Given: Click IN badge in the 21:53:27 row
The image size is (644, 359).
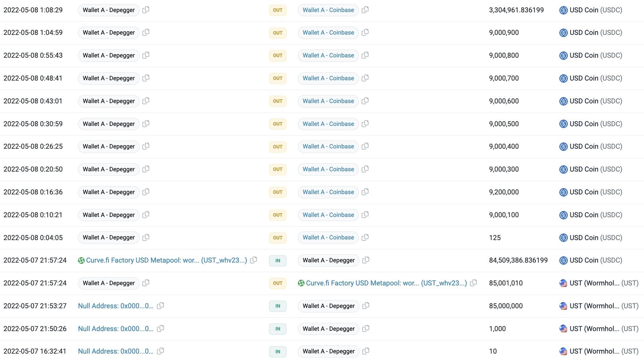Looking at the screenshot, I should tap(278, 306).
